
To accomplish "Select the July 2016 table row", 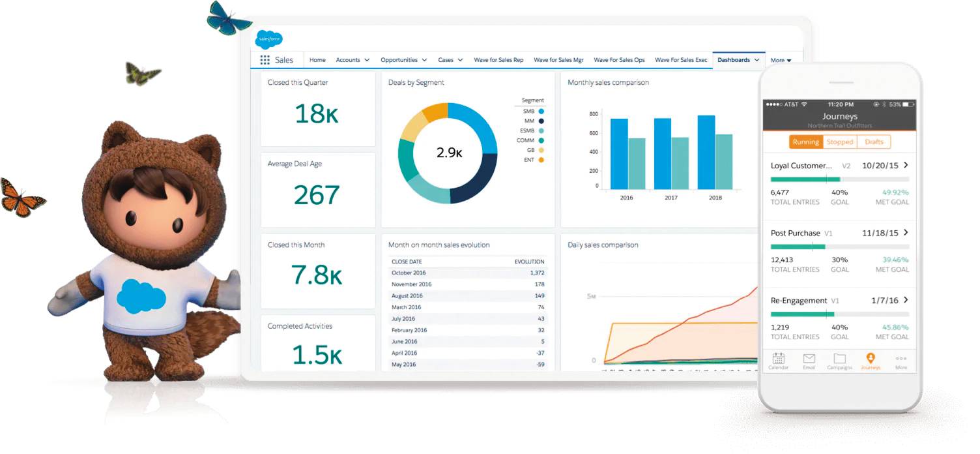I will click(x=468, y=318).
